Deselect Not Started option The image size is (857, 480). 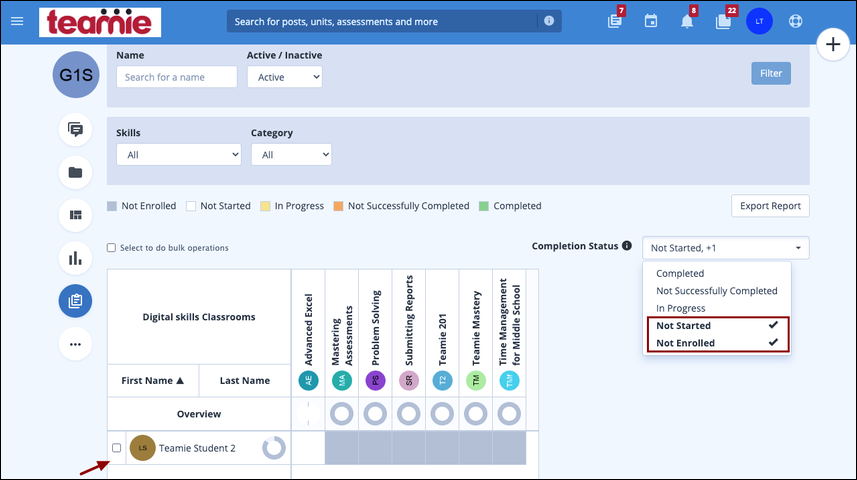(717, 325)
